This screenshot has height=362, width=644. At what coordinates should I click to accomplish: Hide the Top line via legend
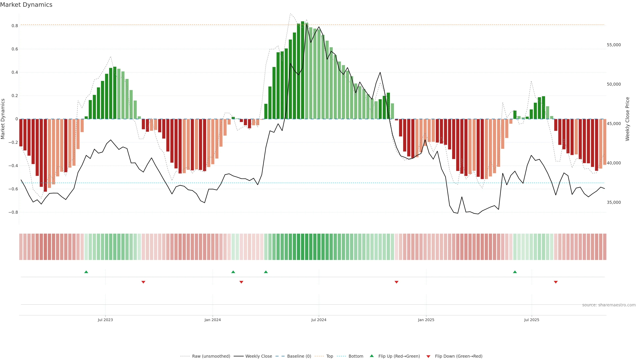(x=330, y=356)
